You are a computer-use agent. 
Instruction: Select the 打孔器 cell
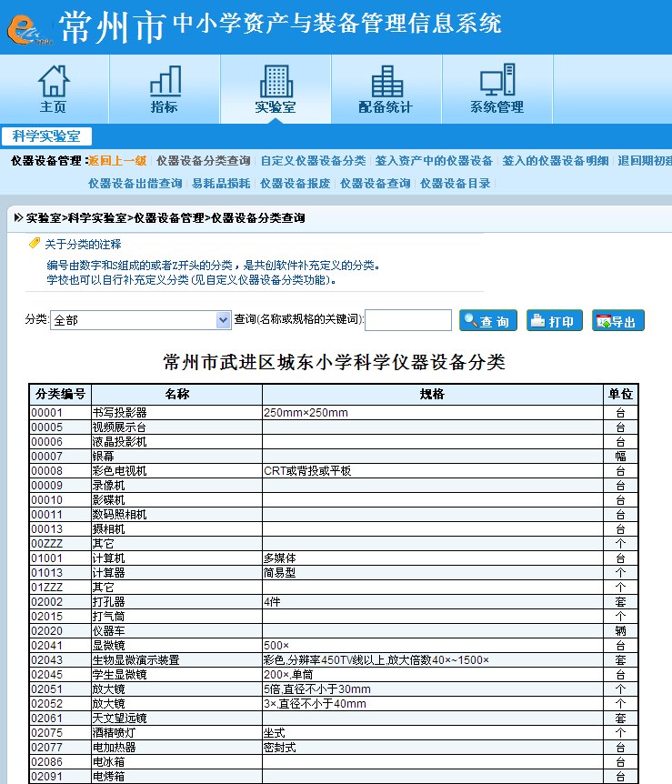click(x=177, y=602)
